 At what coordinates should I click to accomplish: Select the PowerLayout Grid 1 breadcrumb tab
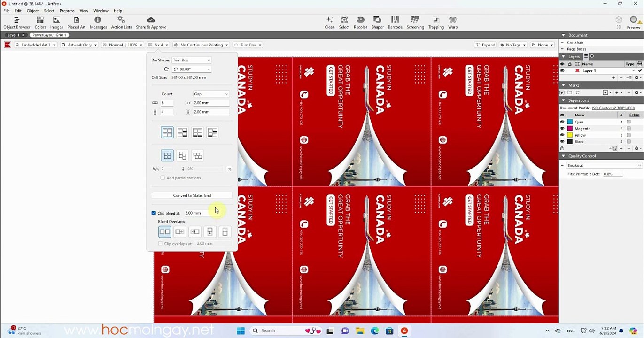(49, 35)
